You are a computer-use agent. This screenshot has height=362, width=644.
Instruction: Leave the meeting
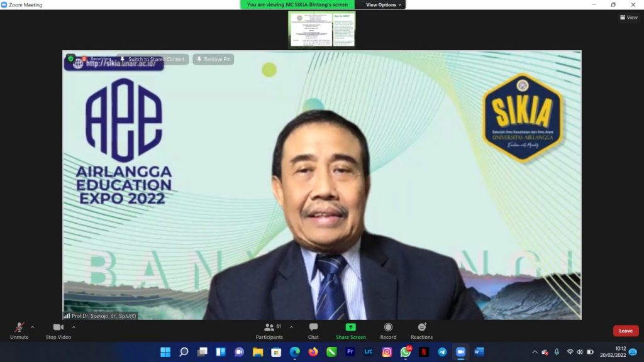tap(625, 331)
